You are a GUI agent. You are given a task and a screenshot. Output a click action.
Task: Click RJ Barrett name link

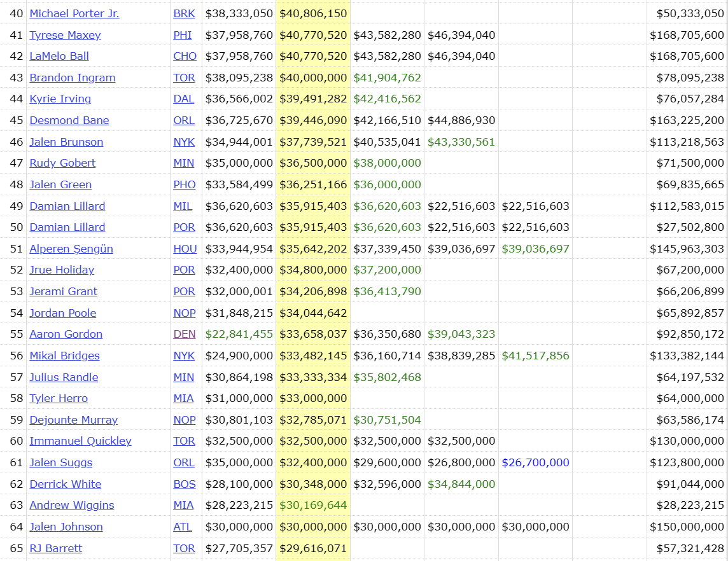click(56, 548)
